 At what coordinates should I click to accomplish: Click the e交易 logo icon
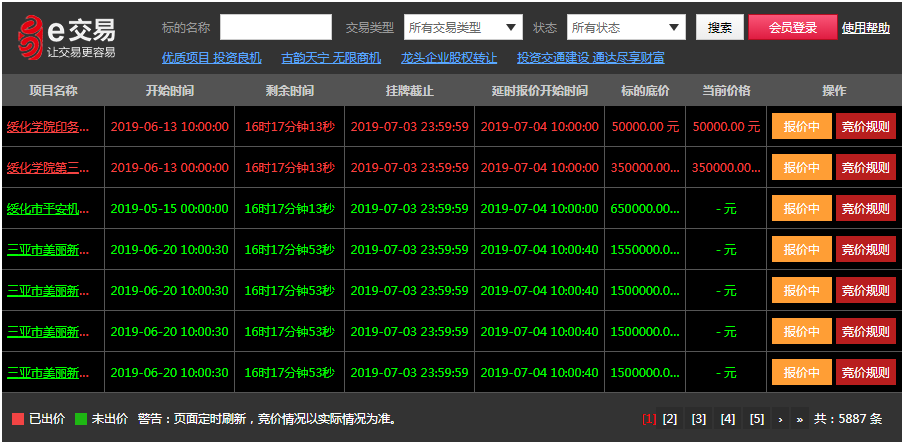[31, 36]
